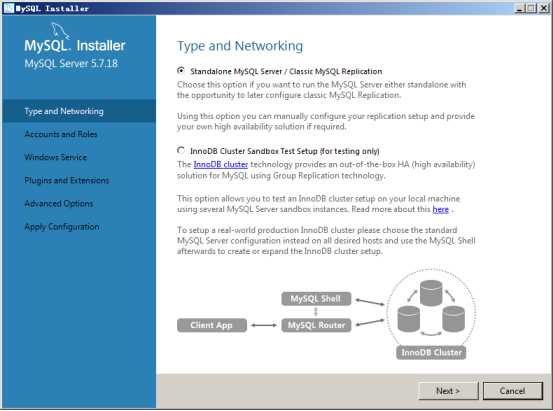Jump to Advanced Options step
The image size is (553, 411).
(79, 204)
